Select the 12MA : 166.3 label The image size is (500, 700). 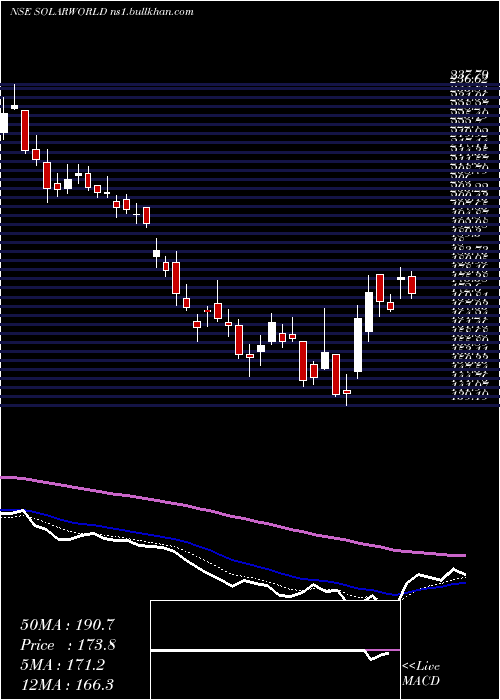69,684
